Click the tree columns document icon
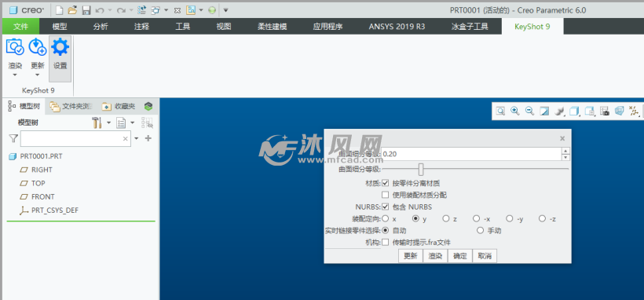The width and height of the screenshot is (644, 300). [x=121, y=123]
